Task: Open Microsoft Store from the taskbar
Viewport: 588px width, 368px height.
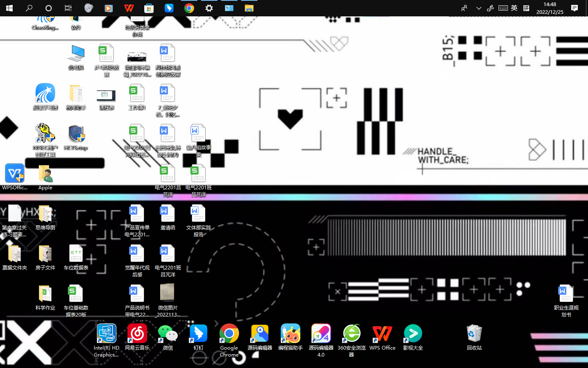Action: [x=149, y=8]
